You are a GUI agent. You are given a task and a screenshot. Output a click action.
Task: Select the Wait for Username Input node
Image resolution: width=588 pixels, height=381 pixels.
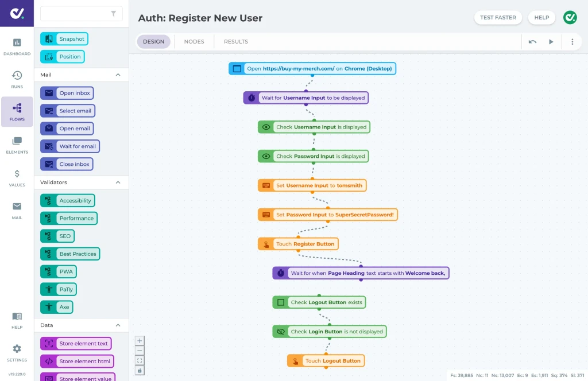point(306,98)
